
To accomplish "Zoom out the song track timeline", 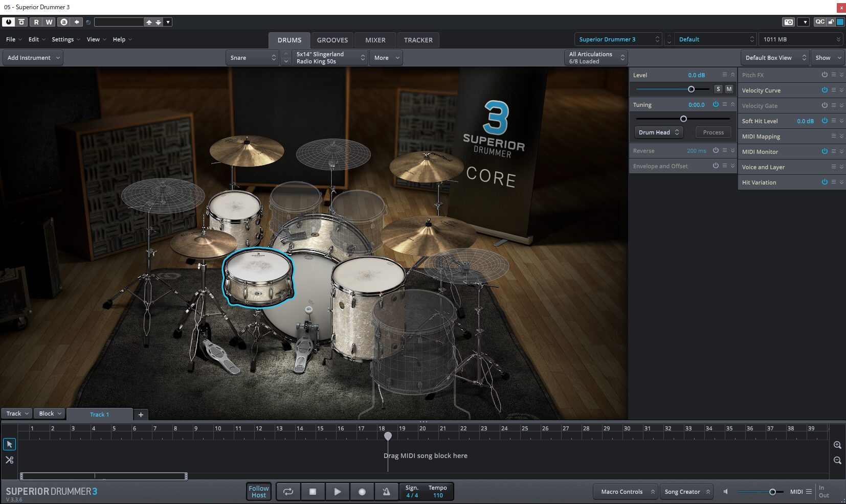I will click(x=837, y=460).
